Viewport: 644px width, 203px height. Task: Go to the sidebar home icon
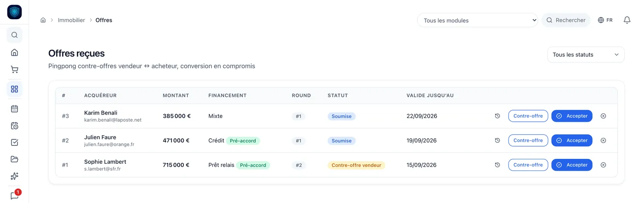[14, 52]
